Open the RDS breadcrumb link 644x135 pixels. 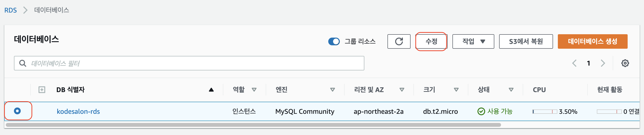pos(11,10)
